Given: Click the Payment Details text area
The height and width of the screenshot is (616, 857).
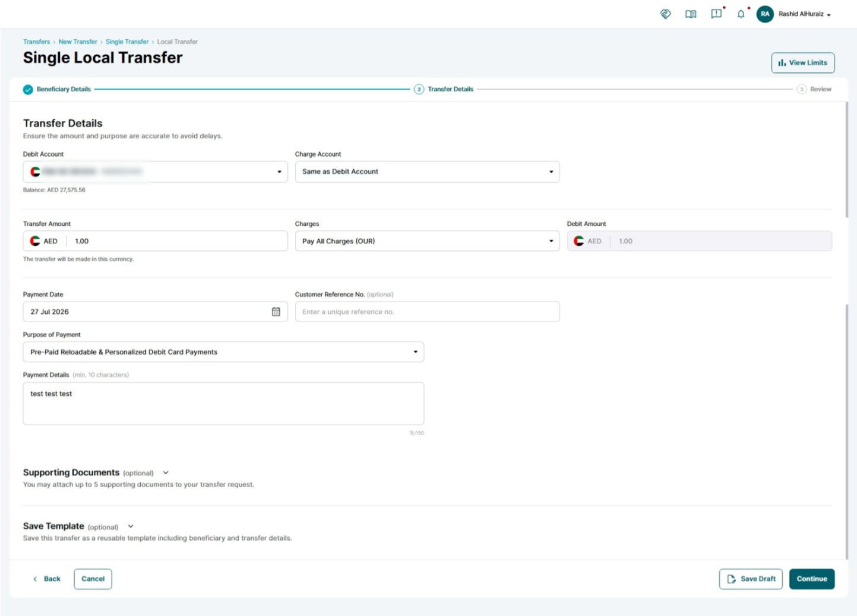Looking at the screenshot, I should 223,404.
